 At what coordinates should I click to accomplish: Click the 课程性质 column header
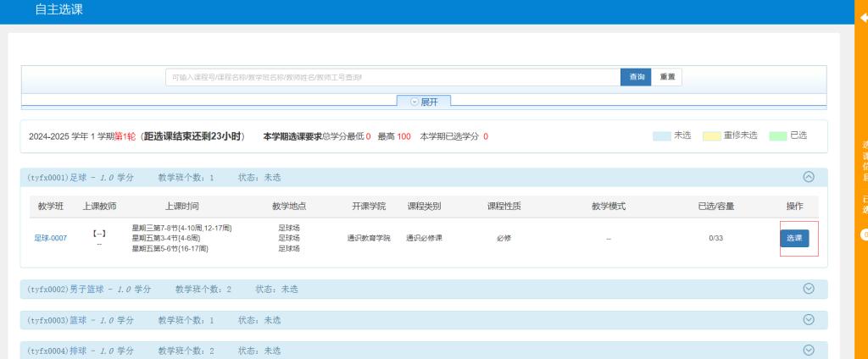click(x=504, y=207)
